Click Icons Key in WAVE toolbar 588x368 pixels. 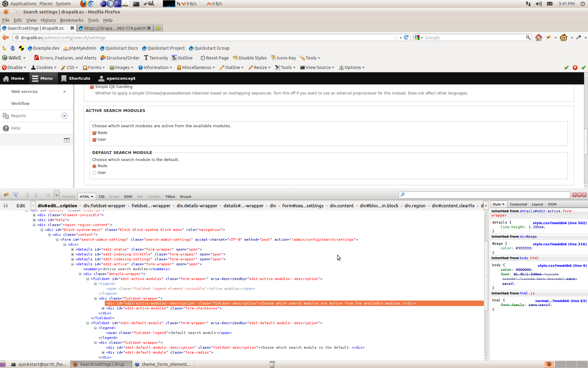coord(283,58)
